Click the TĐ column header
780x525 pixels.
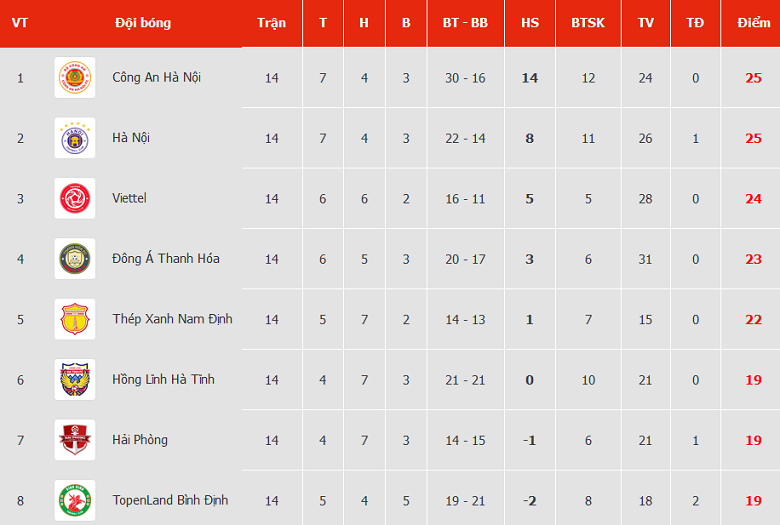click(695, 23)
